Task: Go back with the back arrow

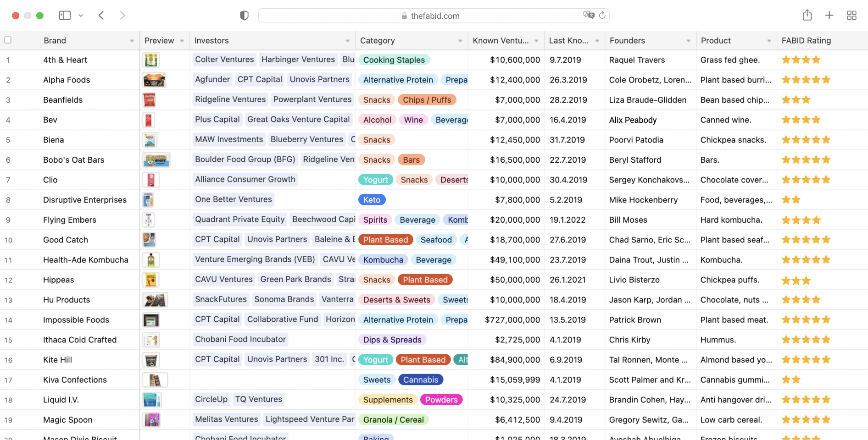Action: click(x=101, y=16)
